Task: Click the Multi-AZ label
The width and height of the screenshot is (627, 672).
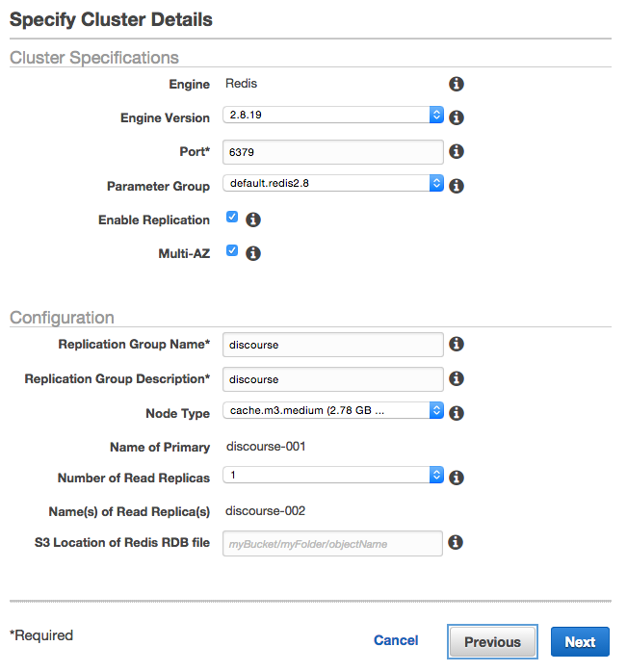Action: pyautogui.click(x=184, y=254)
